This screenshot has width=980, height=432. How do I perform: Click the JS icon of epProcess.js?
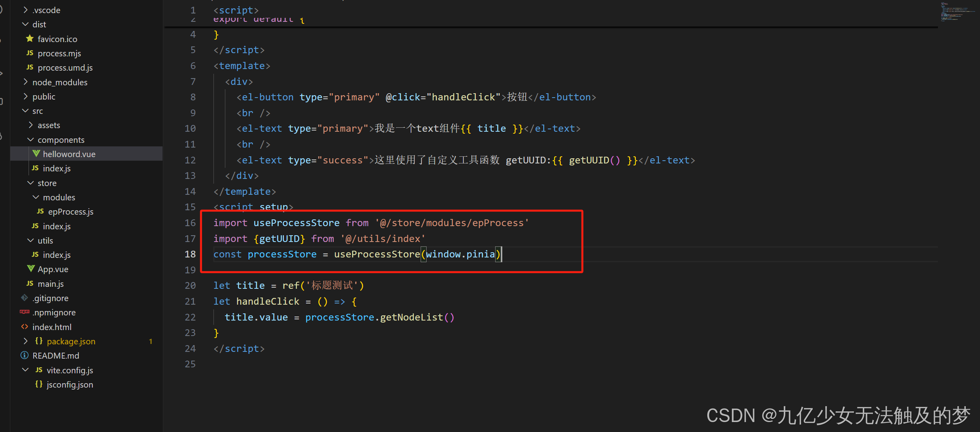pyautogui.click(x=40, y=211)
